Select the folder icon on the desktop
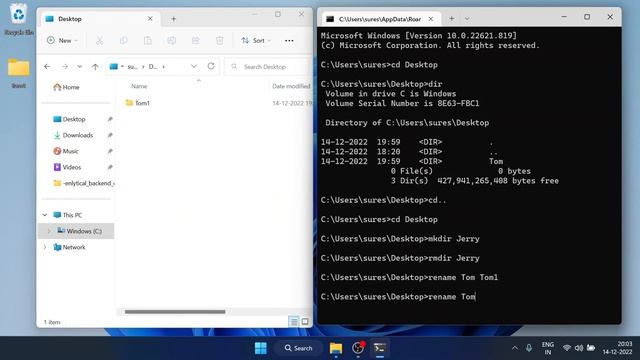Viewport: 640px width, 360px height. (18, 73)
